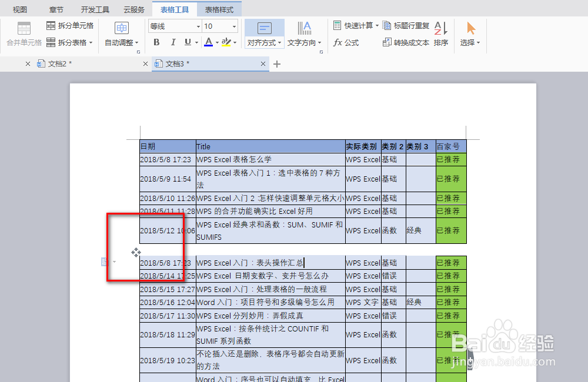The image size is (588, 382).
Task: Click Repeat Header Row (标题行重复)
Action: [406, 25]
